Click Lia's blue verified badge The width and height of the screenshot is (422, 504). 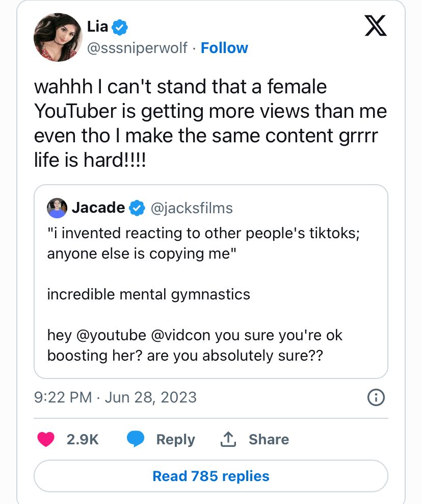(x=120, y=27)
